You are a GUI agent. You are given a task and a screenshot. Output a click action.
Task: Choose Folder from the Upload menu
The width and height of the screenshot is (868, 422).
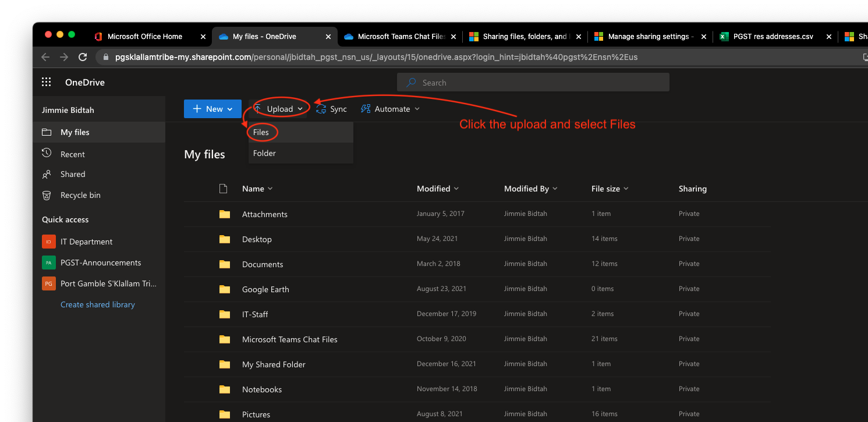pyautogui.click(x=300, y=153)
